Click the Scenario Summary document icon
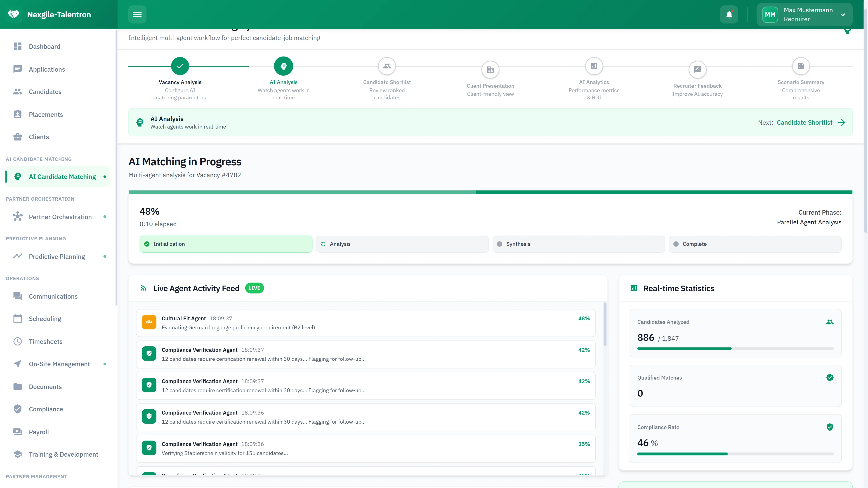 point(801,66)
